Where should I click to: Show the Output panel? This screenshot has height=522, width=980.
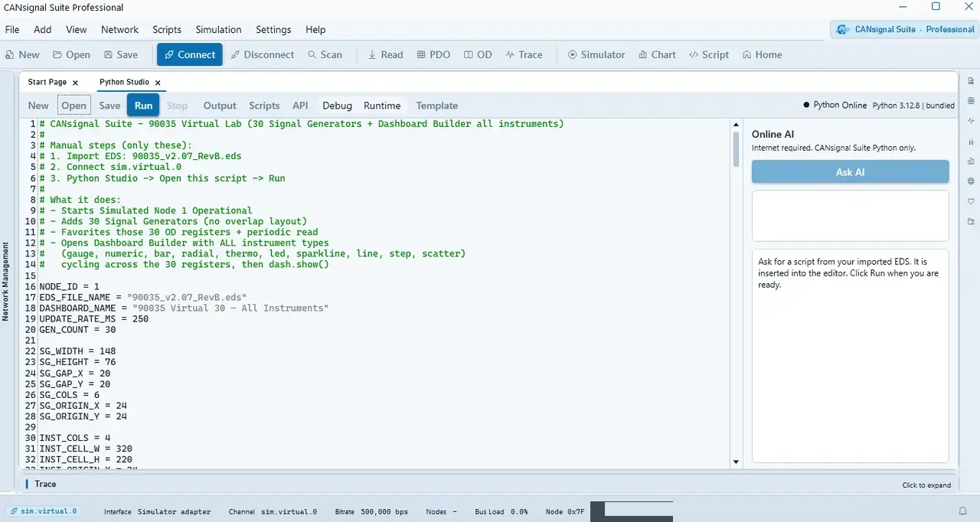coord(220,106)
